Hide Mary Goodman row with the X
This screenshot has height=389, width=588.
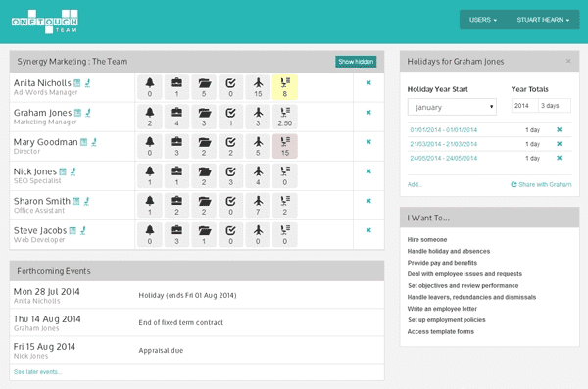(368, 142)
